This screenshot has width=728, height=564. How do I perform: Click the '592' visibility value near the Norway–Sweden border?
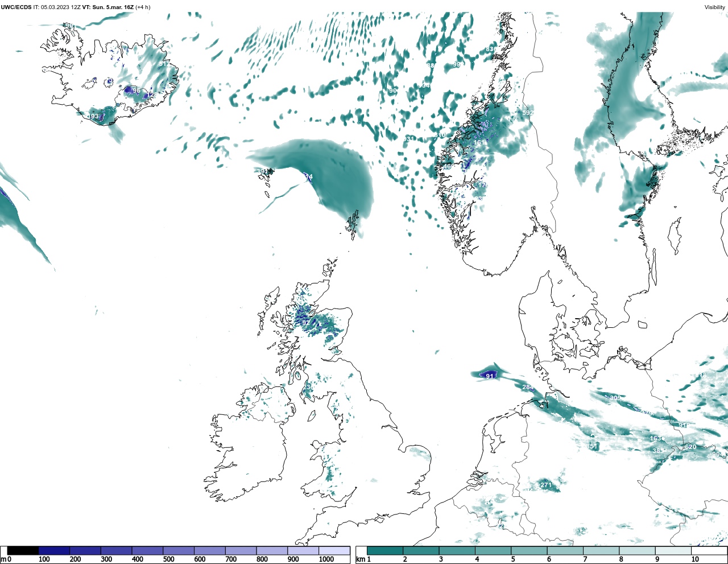[528, 113]
